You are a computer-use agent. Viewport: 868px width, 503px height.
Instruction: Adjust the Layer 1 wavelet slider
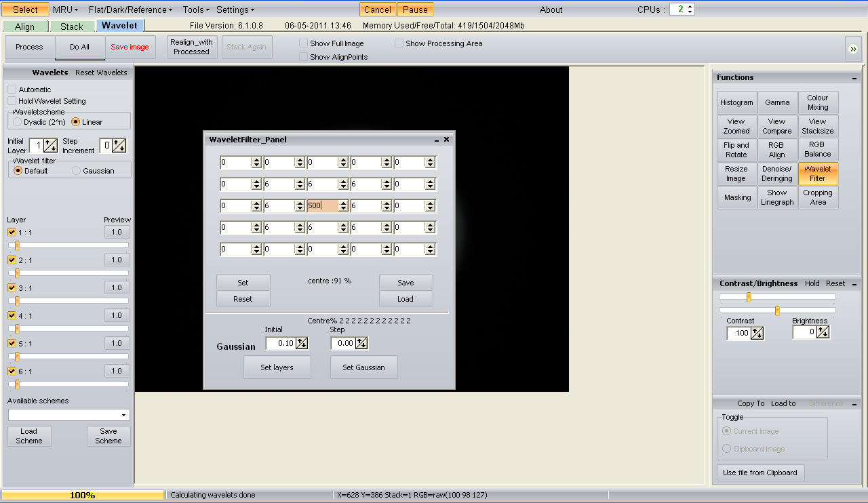point(18,245)
